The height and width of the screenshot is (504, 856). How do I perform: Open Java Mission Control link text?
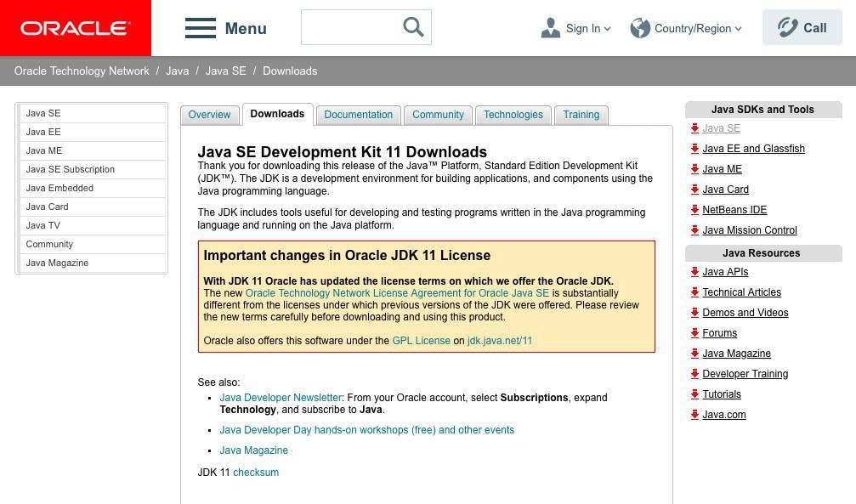point(750,230)
